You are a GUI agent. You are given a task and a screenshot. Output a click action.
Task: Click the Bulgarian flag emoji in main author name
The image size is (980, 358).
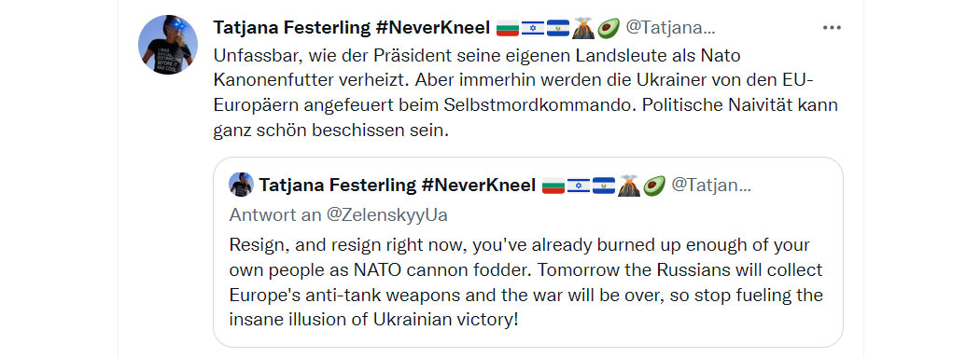click(508, 28)
